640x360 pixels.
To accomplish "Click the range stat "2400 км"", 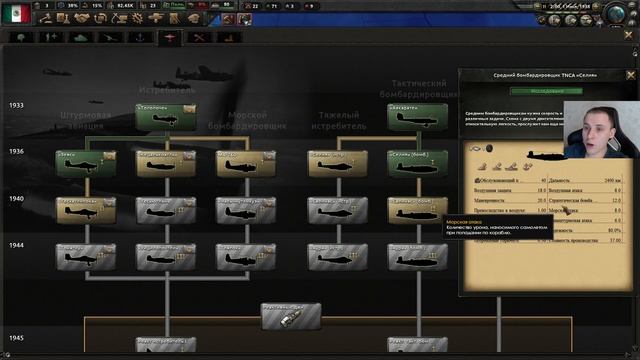I will click(x=612, y=180).
